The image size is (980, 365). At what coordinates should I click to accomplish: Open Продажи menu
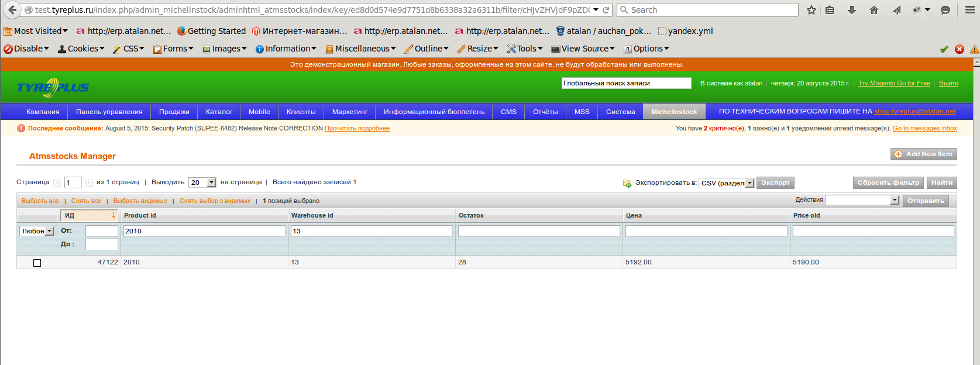tap(174, 112)
